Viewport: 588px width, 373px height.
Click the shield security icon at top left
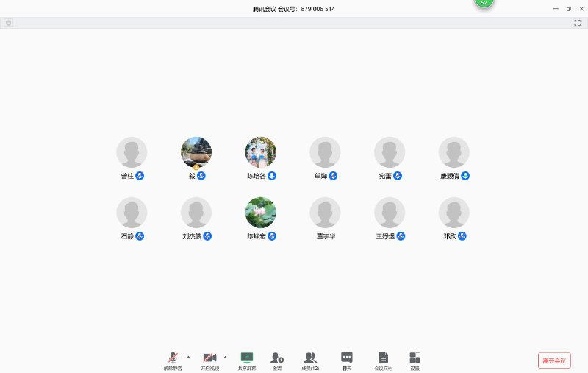pos(8,23)
